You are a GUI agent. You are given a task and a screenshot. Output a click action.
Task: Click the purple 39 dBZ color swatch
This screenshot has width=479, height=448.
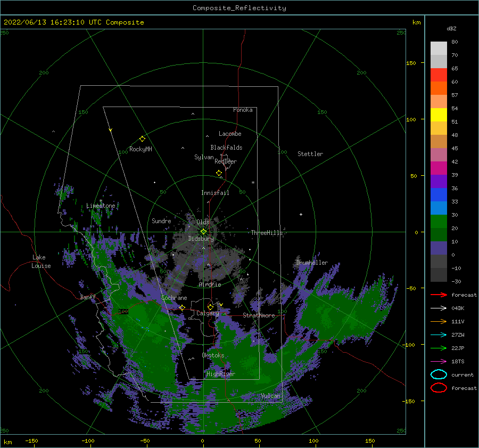439,182
